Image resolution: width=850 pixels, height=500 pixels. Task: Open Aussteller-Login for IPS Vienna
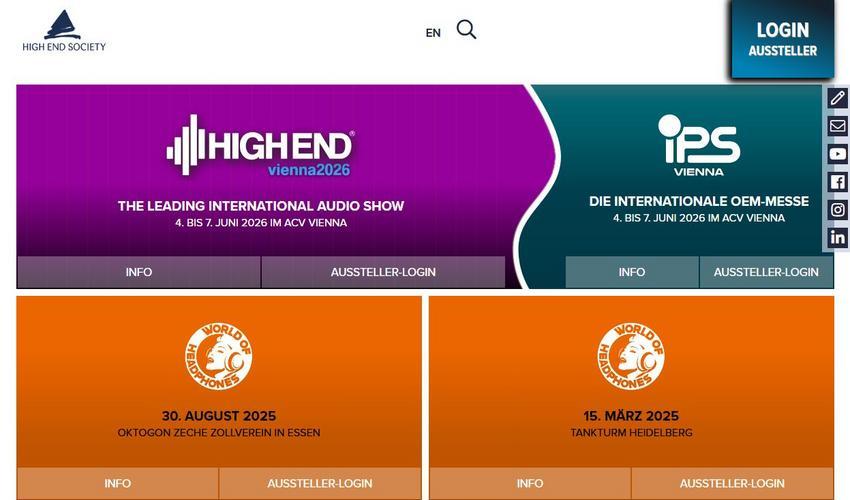point(766,272)
